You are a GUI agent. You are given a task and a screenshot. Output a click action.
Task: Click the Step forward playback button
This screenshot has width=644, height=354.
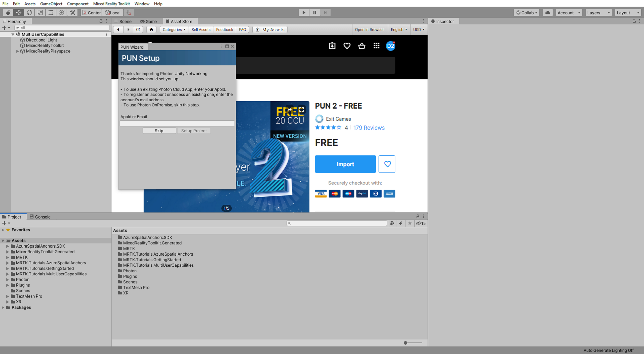click(x=326, y=12)
